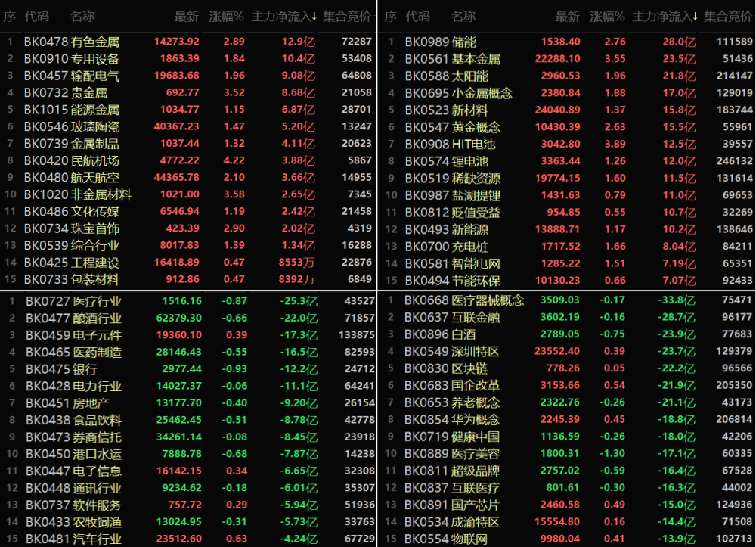
Task: Click the 名称 column header in left panel
Action: [x=82, y=17]
